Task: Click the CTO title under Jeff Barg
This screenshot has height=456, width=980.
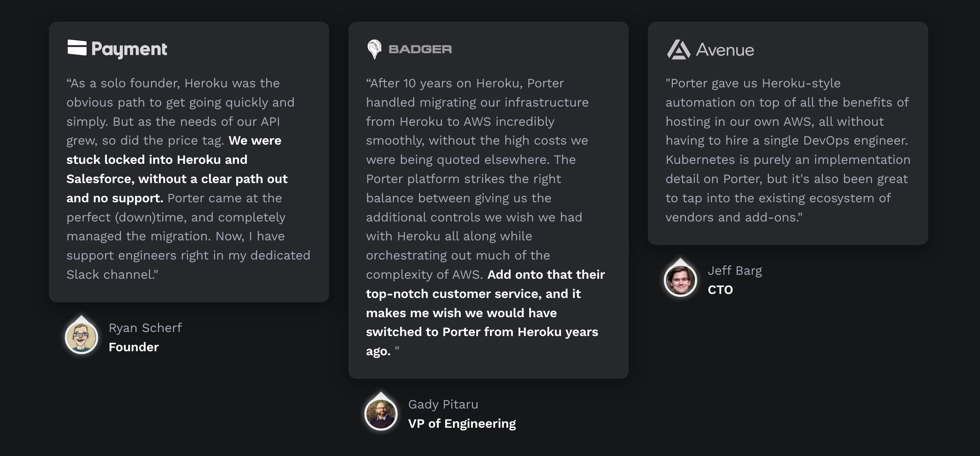Action: click(x=720, y=290)
